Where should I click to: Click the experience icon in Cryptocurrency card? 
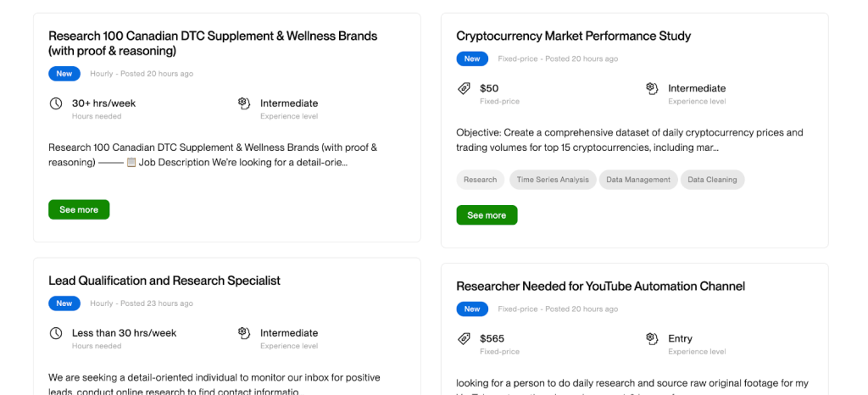(652, 88)
